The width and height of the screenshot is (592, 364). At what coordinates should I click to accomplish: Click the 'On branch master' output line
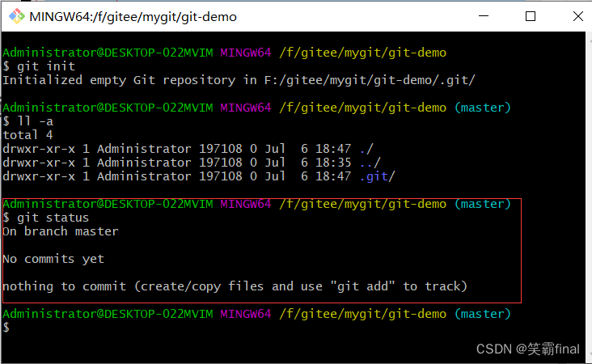tap(61, 231)
